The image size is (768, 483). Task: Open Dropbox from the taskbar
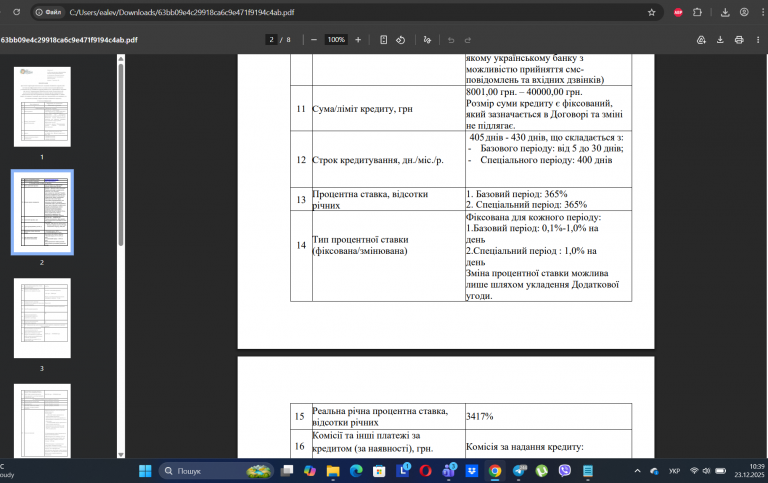point(472,471)
